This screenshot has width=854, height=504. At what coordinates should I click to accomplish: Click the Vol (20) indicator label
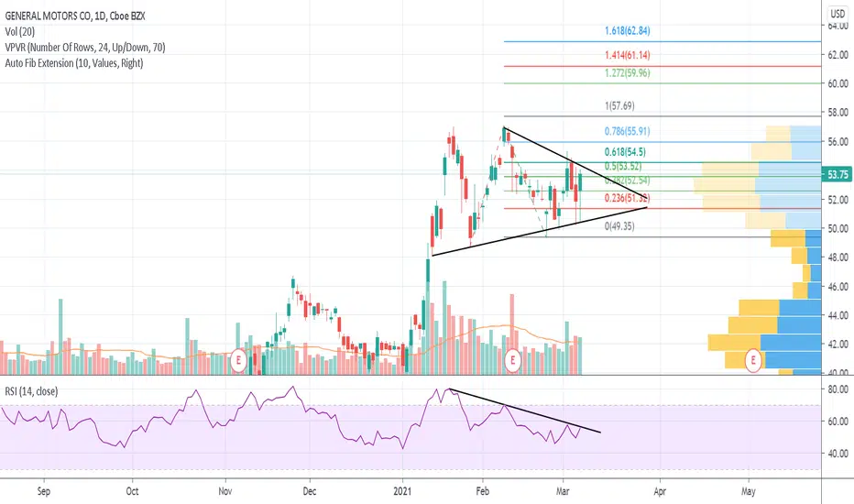pyautogui.click(x=19, y=31)
